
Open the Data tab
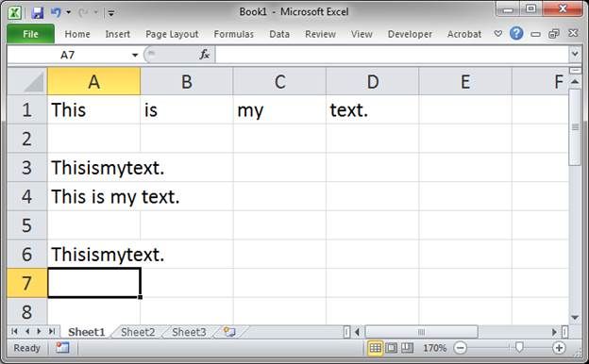tap(279, 34)
